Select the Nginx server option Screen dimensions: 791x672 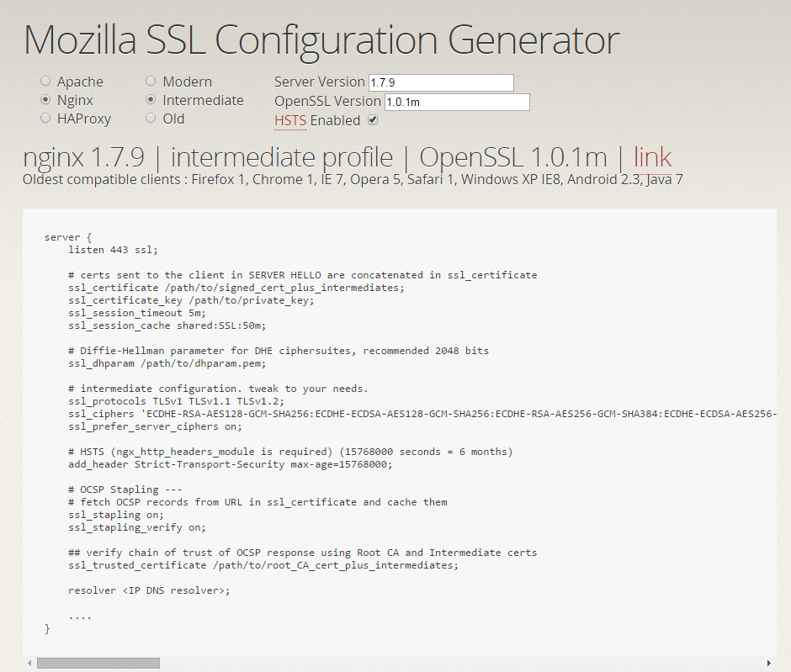click(45, 99)
